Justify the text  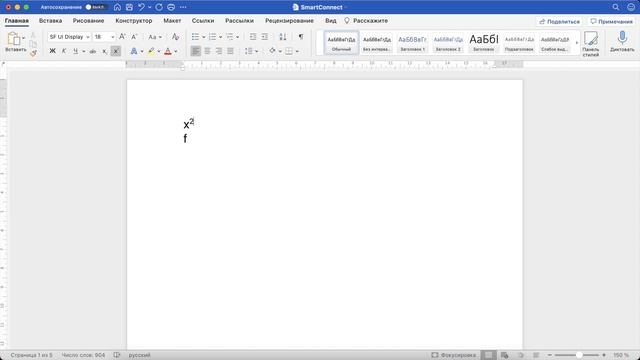pos(230,51)
